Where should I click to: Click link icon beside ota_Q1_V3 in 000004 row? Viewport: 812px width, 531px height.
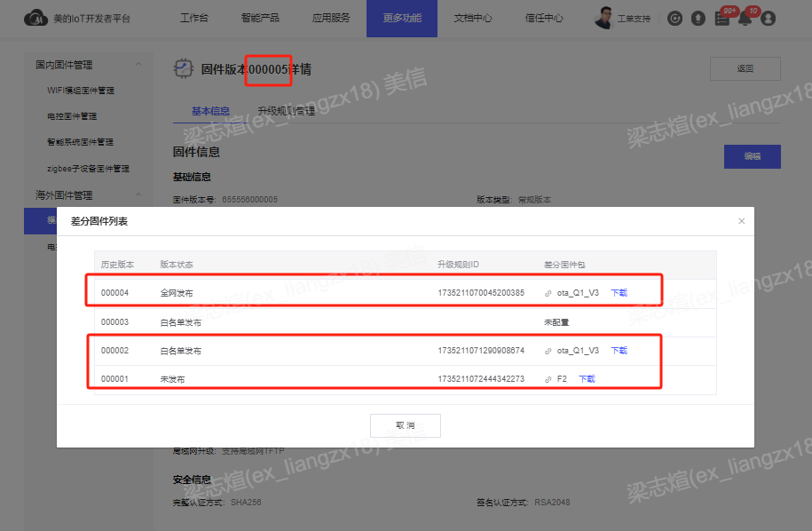(x=548, y=293)
